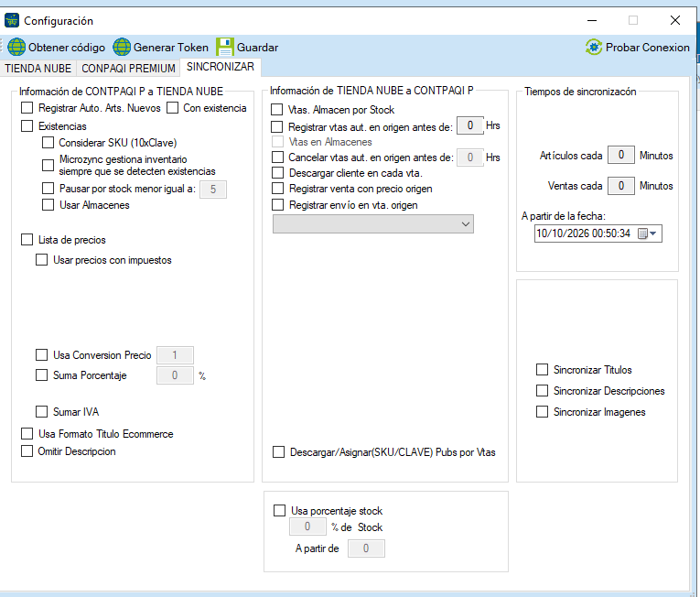Screen dimensions: 700x597
Task: Enable Usa porcentaje stock checkbox
Action: tap(279, 510)
